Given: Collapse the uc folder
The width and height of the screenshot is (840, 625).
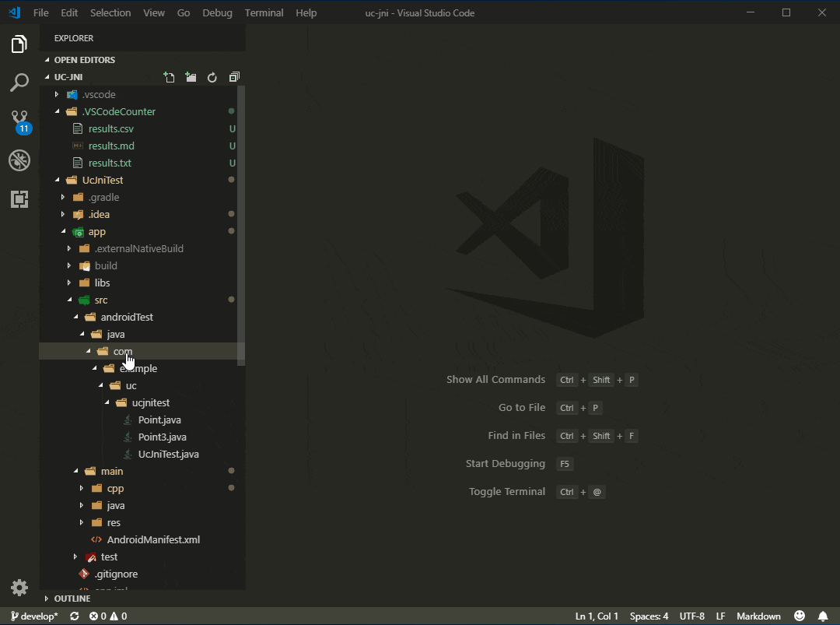Looking at the screenshot, I should [x=142, y=385].
